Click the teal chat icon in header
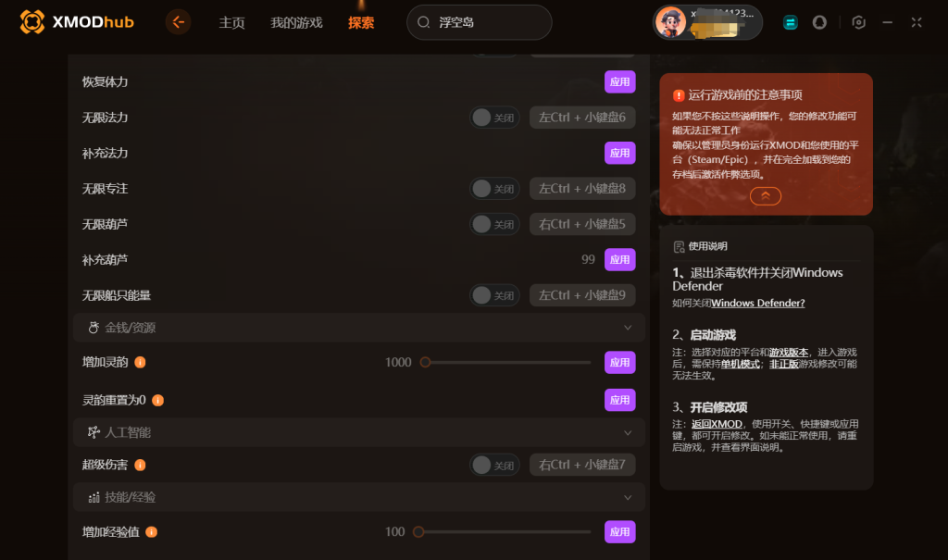 (791, 22)
